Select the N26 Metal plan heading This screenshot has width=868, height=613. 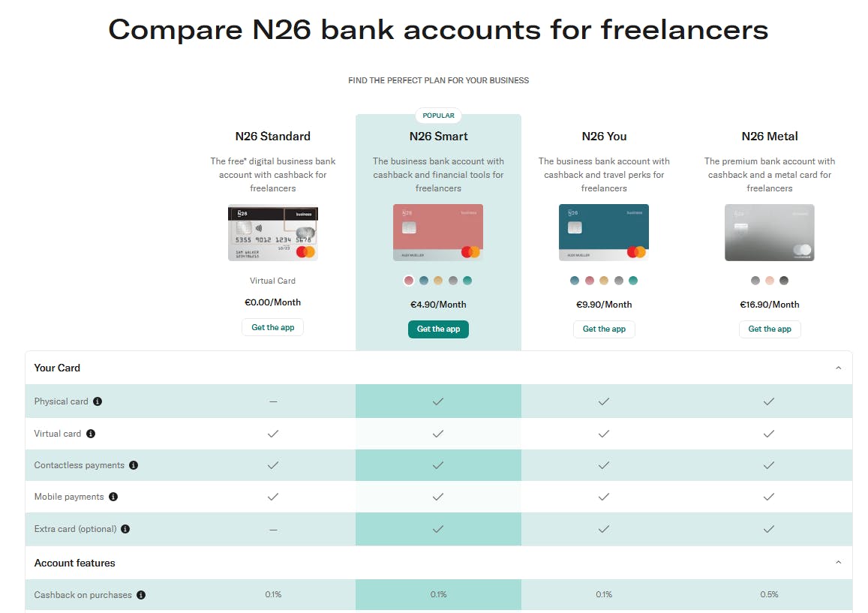pyautogui.click(x=769, y=137)
